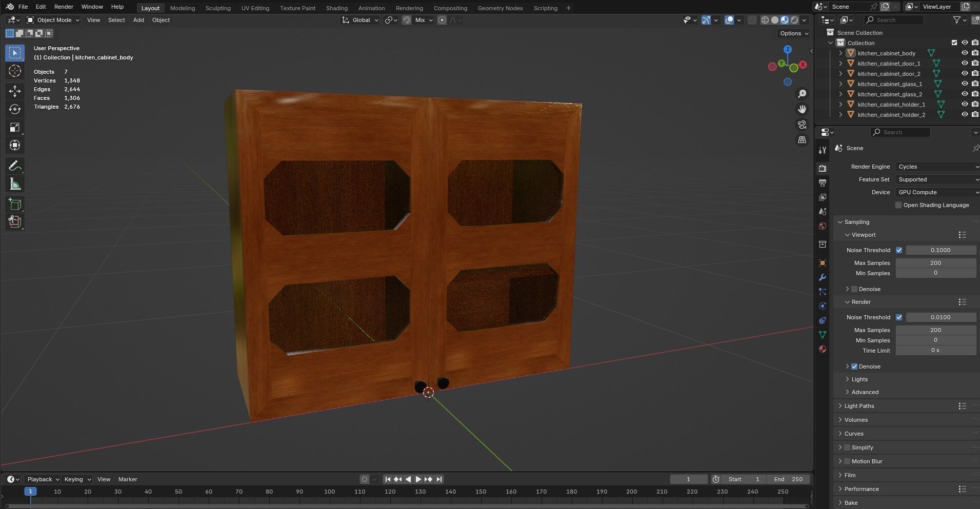980x509 pixels.
Task: Select the Annotate tool
Action: [15, 166]
